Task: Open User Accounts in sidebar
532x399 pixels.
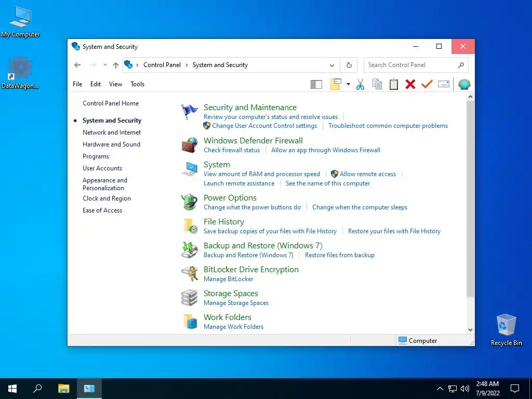Action: [102, 168]
